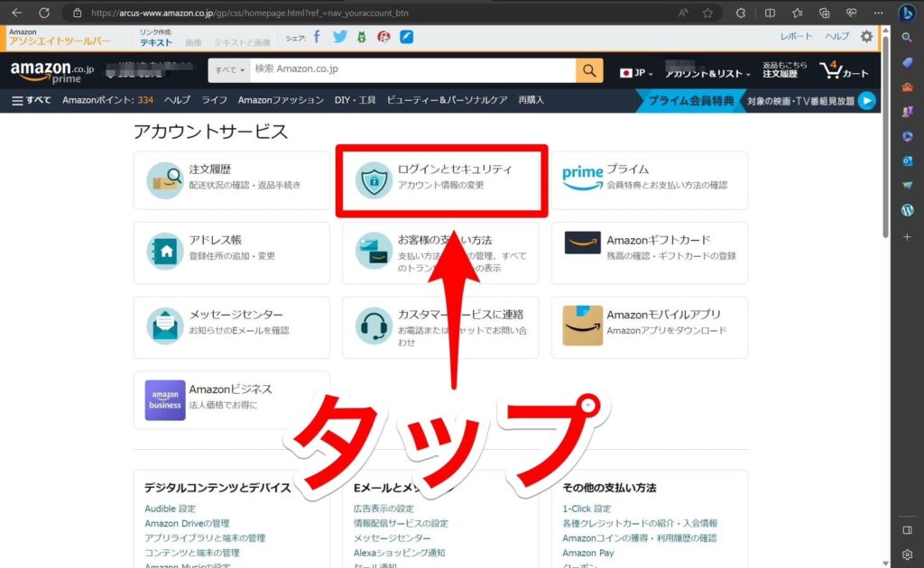Click the orange search magnifier button
The image size is (924, 568).
pyautogui.click(x=589, y=70)
